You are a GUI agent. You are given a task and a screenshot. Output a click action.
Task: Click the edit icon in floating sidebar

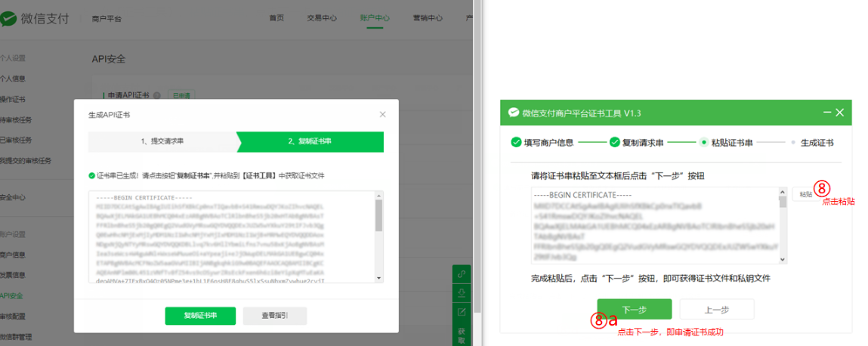tap(461, 311)
